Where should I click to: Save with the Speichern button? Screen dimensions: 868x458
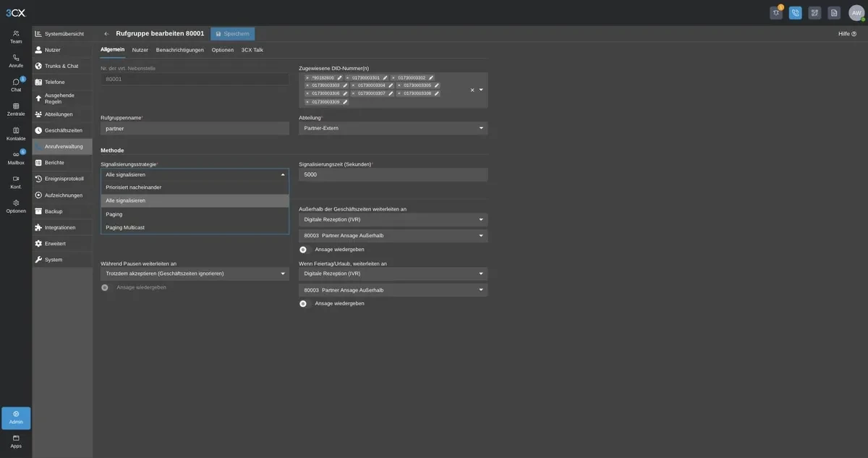coord(232,33)
